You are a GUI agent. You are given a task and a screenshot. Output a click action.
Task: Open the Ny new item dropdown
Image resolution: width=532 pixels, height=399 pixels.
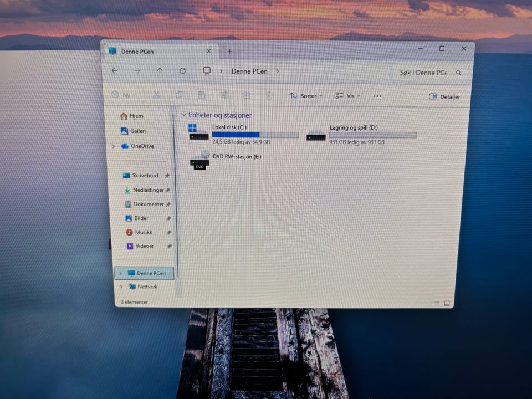124,95
